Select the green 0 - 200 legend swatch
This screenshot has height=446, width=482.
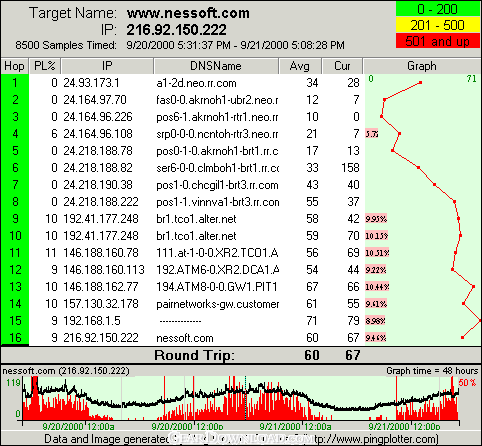click(438, 9)
